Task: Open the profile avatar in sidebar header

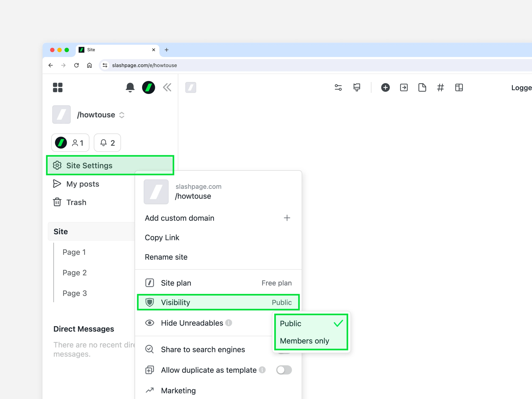Action: (148, 88)
